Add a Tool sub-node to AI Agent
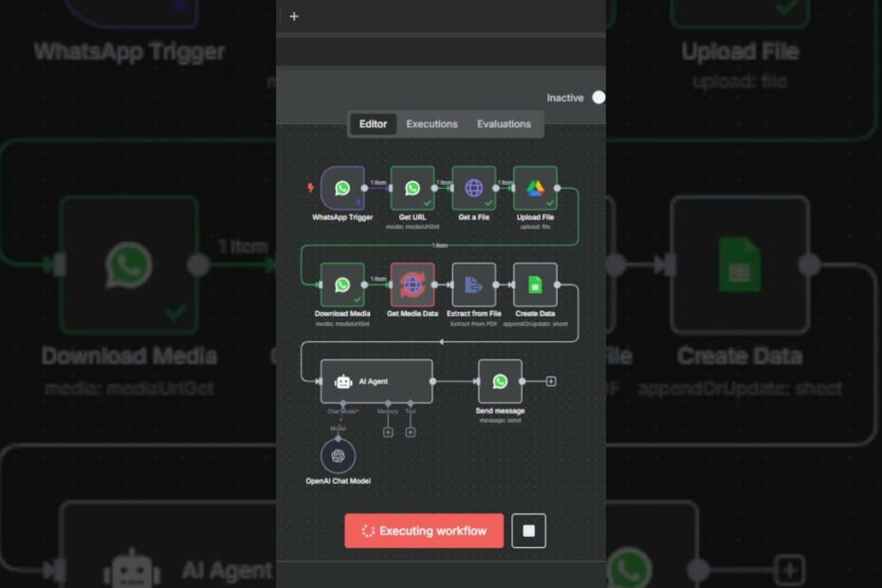 tap(411, 432)
